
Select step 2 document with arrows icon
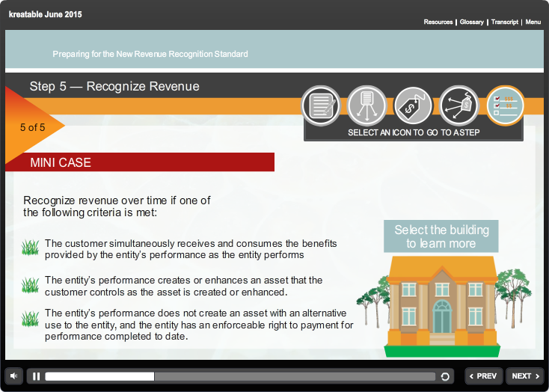coord(366,105)
